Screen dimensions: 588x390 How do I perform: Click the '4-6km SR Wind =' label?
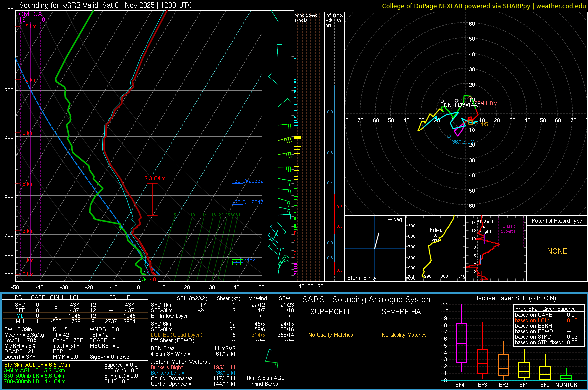click(x=170, y=354)
